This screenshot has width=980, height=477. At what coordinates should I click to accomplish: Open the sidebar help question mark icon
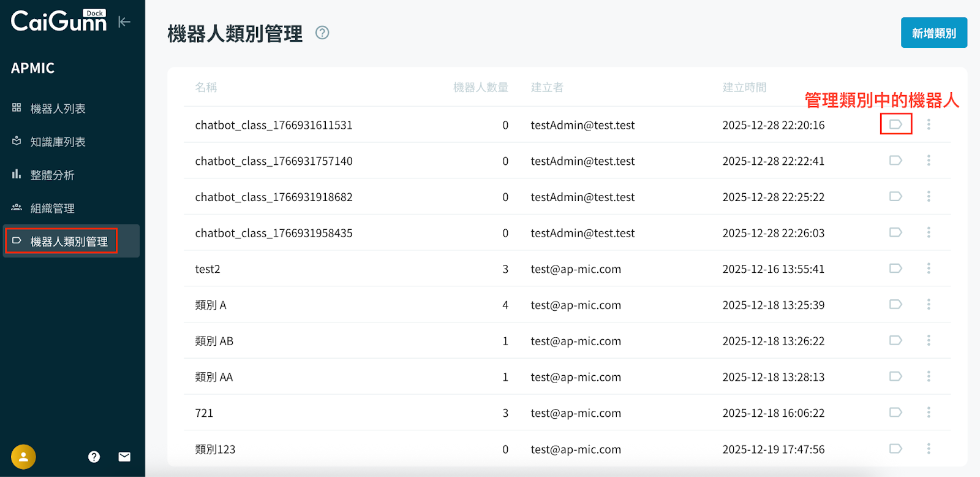tap(94, 457)
